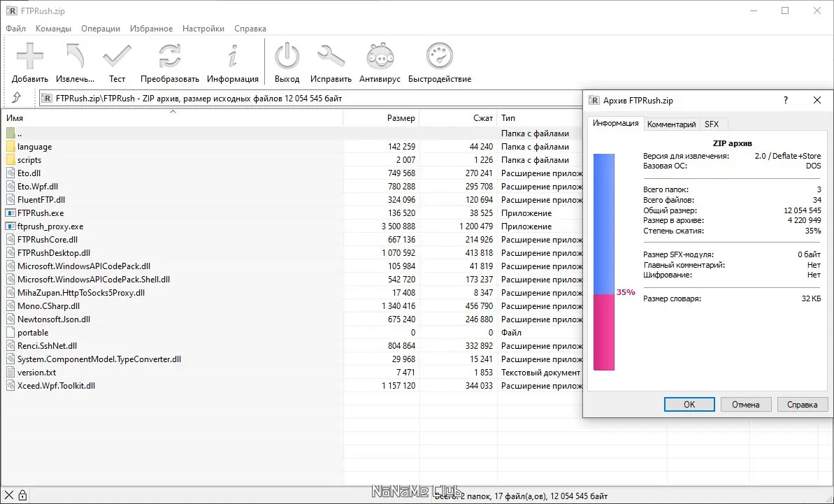Launch the Антивирус pig icon
Screen dimensions: 834x504
click(380, 56)
